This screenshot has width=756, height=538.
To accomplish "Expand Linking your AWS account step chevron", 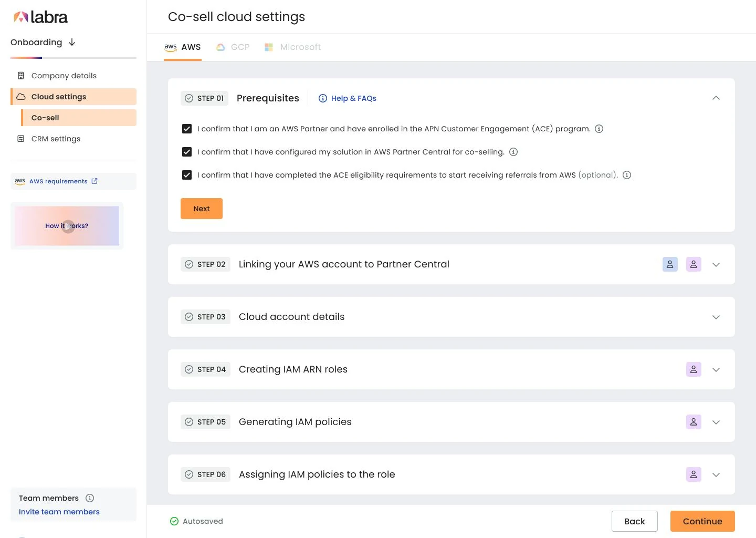I will pyautogui.click(x=716, y=264).
